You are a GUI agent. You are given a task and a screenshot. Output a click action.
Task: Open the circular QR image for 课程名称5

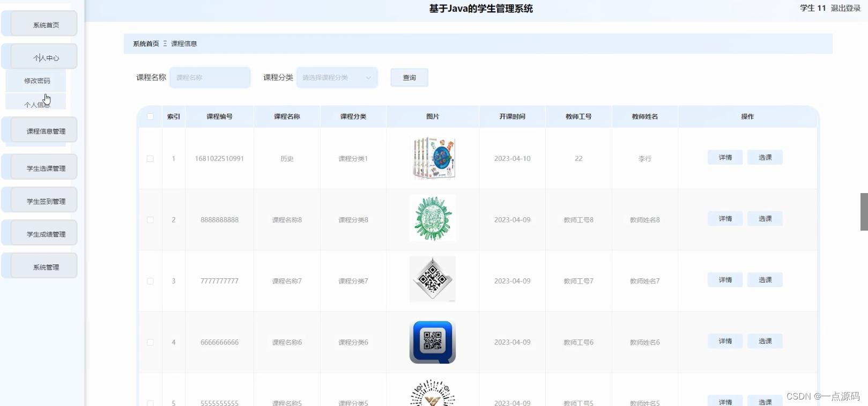pyautogui.click(x=433, y=393)
